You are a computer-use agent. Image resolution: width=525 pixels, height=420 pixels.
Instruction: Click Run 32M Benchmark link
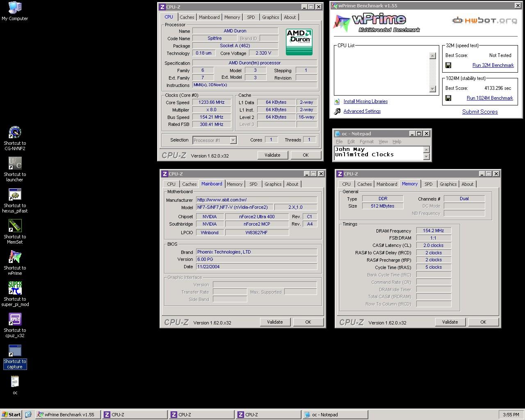pyautogui.click(x=493, y=65)
